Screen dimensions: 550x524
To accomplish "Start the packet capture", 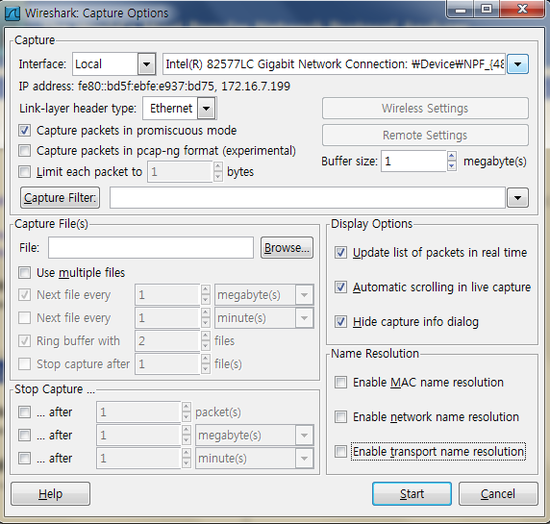I will tap(412, 494).
